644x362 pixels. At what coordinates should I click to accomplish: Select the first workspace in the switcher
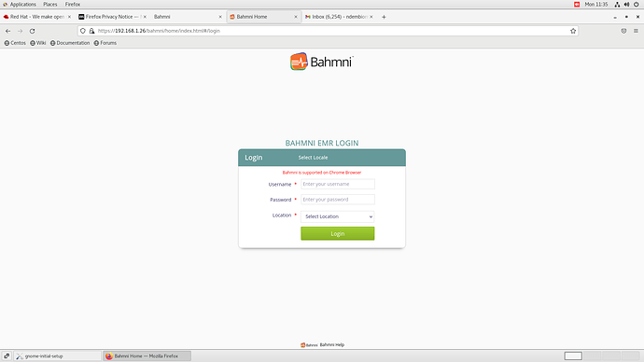click(573, 355)
